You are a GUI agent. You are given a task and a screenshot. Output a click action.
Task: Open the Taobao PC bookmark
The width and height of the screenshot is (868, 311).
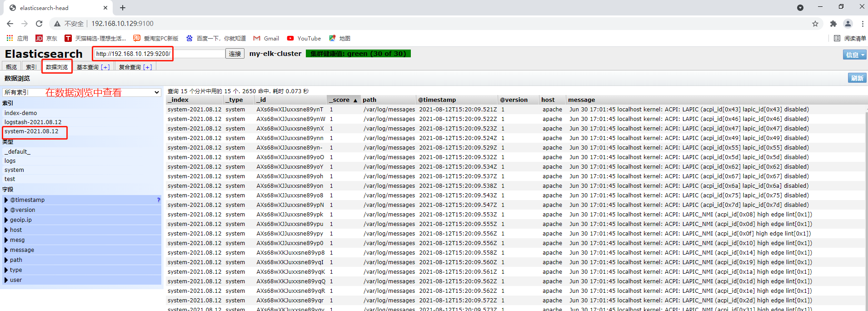156,38
